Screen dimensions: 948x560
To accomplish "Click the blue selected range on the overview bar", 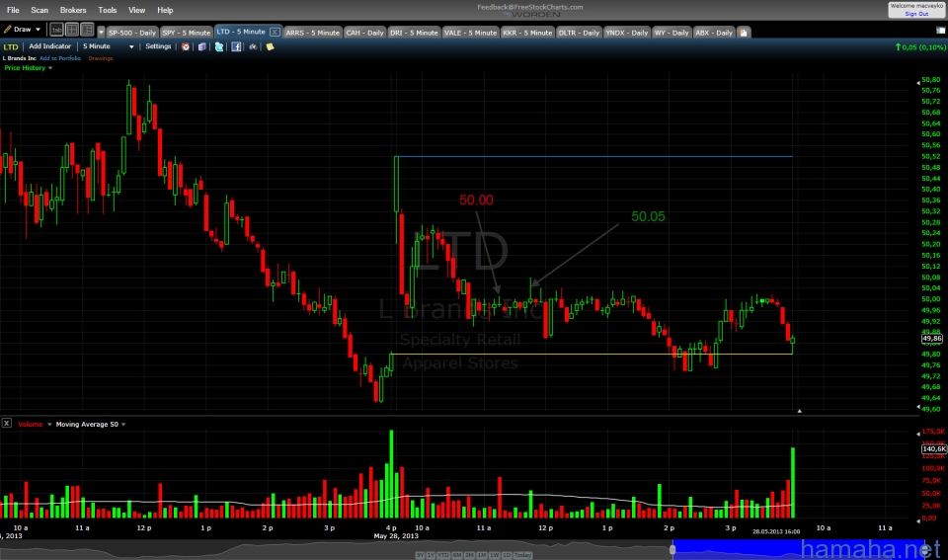I will pyautogui.click(x=798, y=549).
